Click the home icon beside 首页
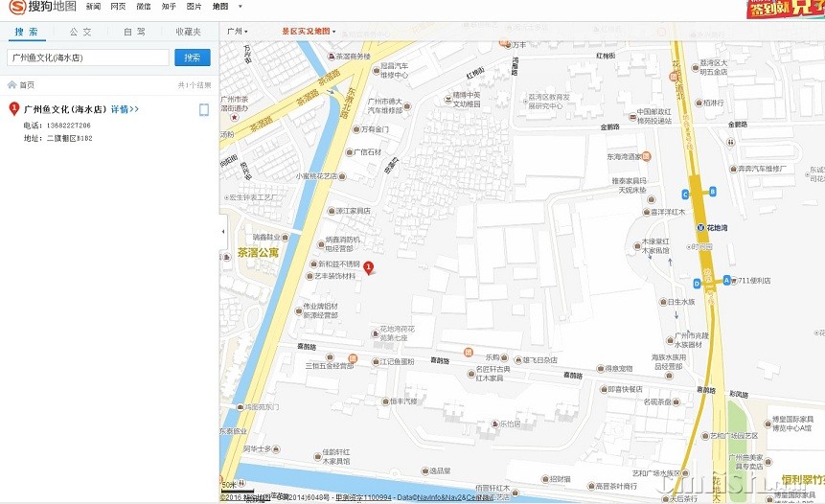The height and width of the screenshot is (504, 825). pyautogui.click(x=11, y=84)
